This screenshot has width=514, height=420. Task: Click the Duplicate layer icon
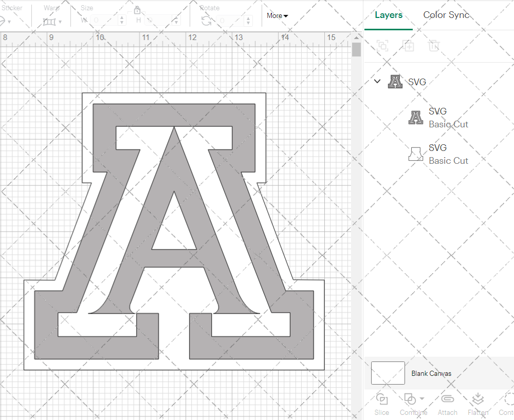pyautogui.click(x=408, y=46)
